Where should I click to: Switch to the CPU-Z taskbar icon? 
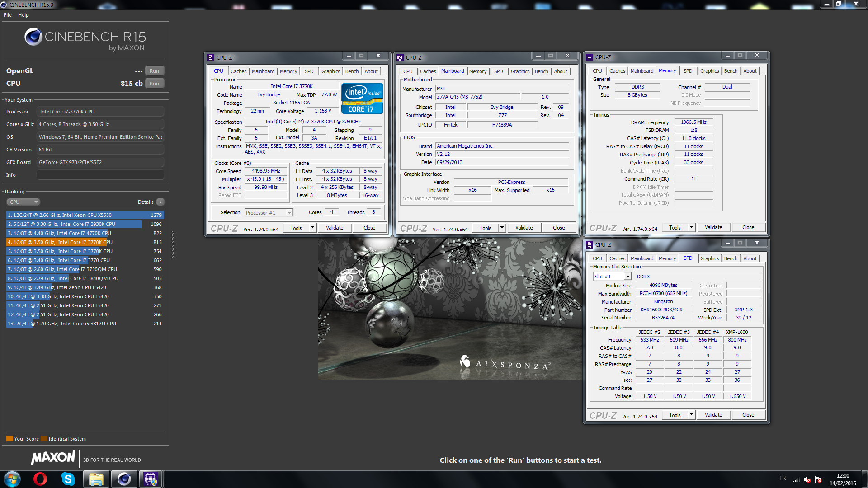(x=151, y=479)
